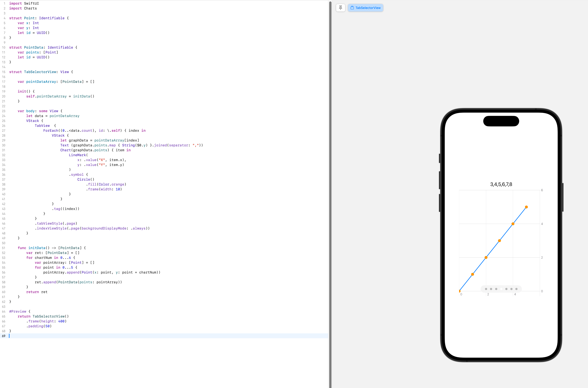
Task: Click the ".fill(Color.orange)" line
Action: (x=106, y=184)
